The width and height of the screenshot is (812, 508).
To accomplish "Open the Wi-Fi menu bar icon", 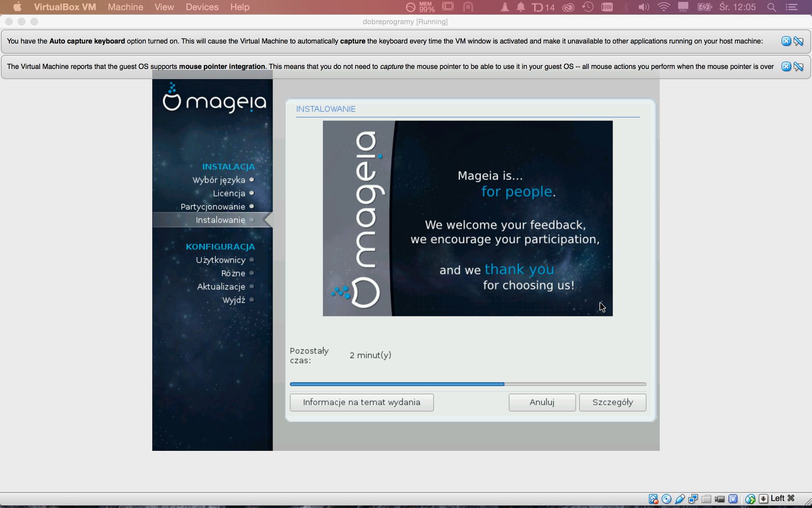I will [x=664, y=7].
